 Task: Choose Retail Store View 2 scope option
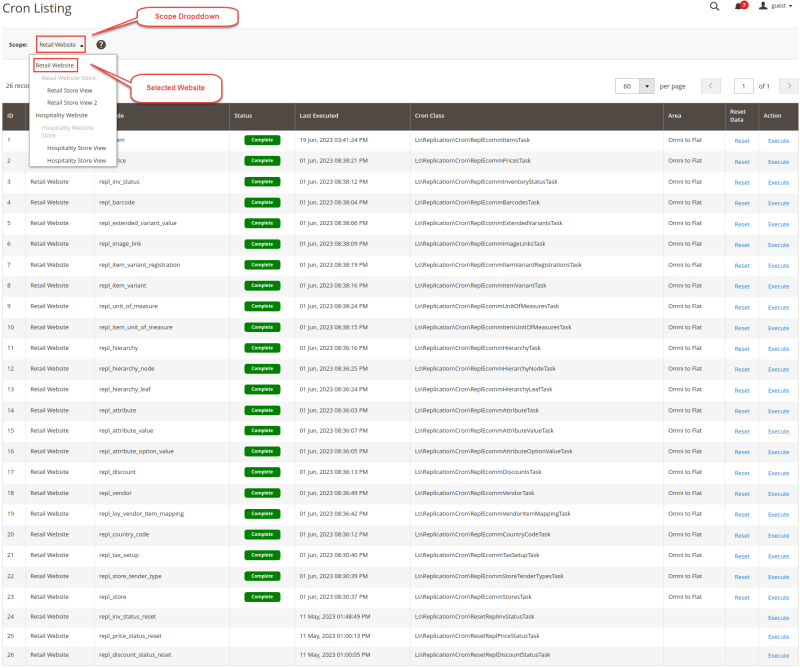pos(72,103)
